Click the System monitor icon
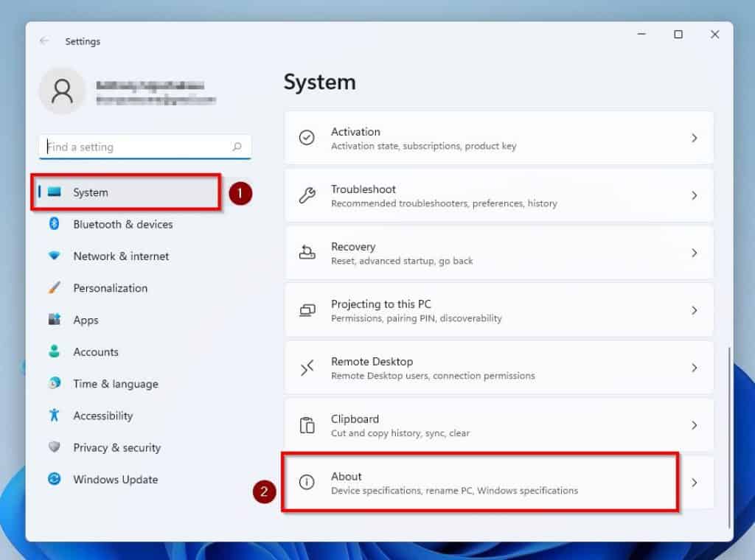 pos(55,192)
